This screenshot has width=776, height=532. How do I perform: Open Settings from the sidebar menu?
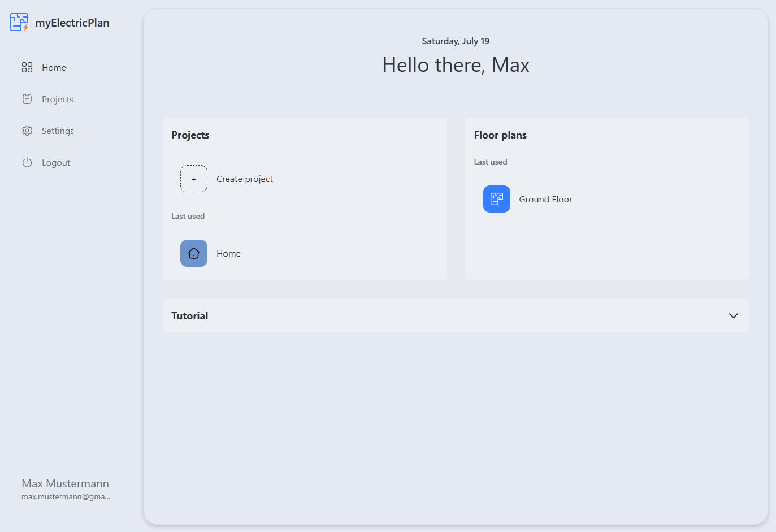pos(58,131)
